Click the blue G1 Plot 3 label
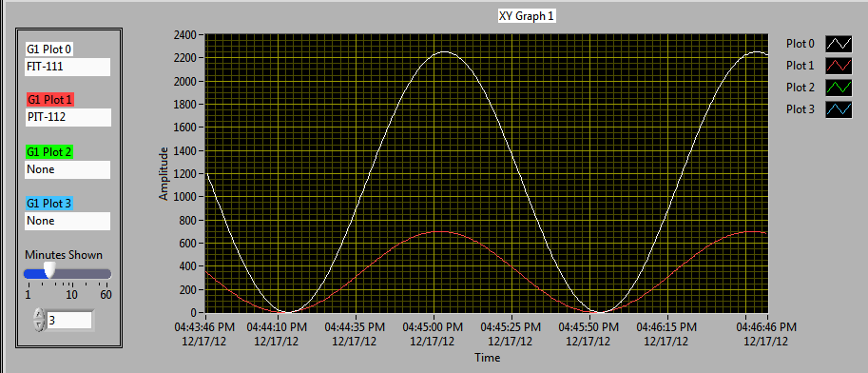 (x=49, y=203)
